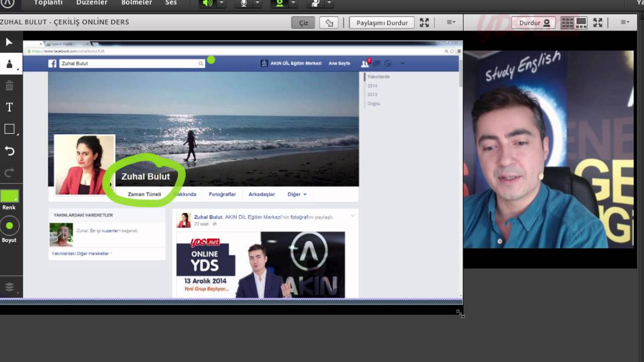Viewport: 644px width, 362px height.
Task: Open the Ses menu
Action: pos(171,3)
